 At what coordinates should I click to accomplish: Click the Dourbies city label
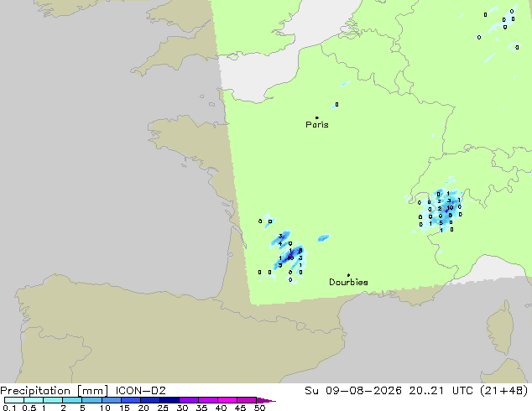[x=348, y=282]
